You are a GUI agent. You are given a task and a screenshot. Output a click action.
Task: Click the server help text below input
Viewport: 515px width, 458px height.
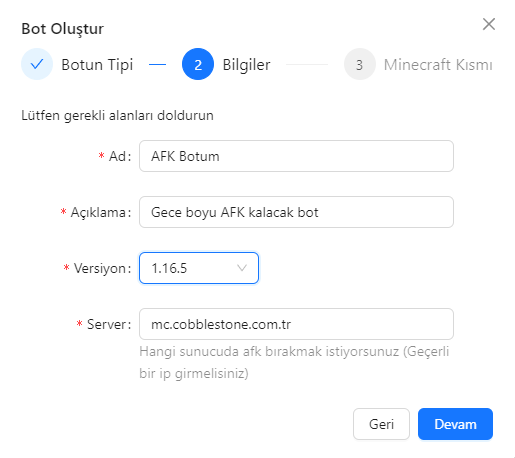coord(294,362)
